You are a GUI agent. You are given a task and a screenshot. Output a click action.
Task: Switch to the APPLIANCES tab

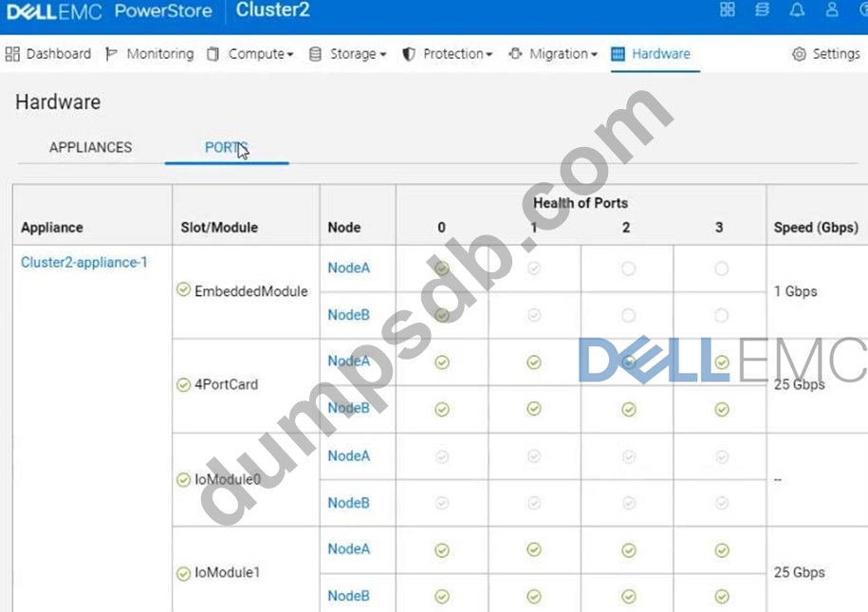pyautogui.click(x=90, y=147)
